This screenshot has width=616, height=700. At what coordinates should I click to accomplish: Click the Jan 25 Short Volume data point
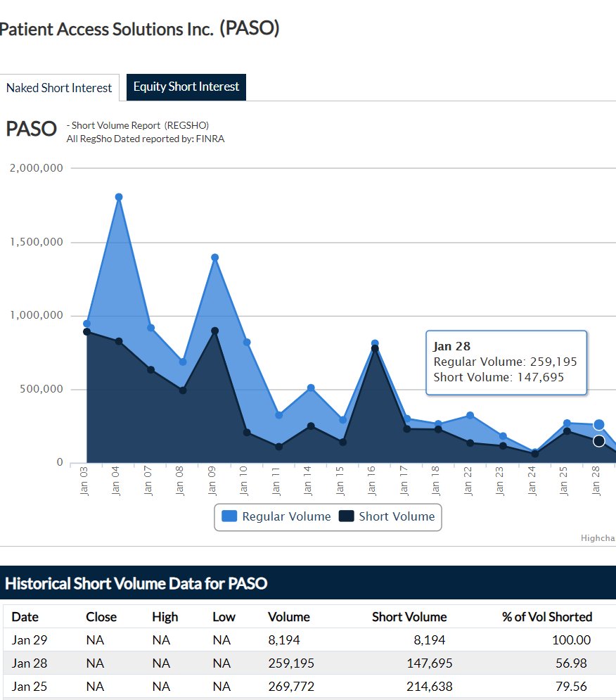(567, 431)
